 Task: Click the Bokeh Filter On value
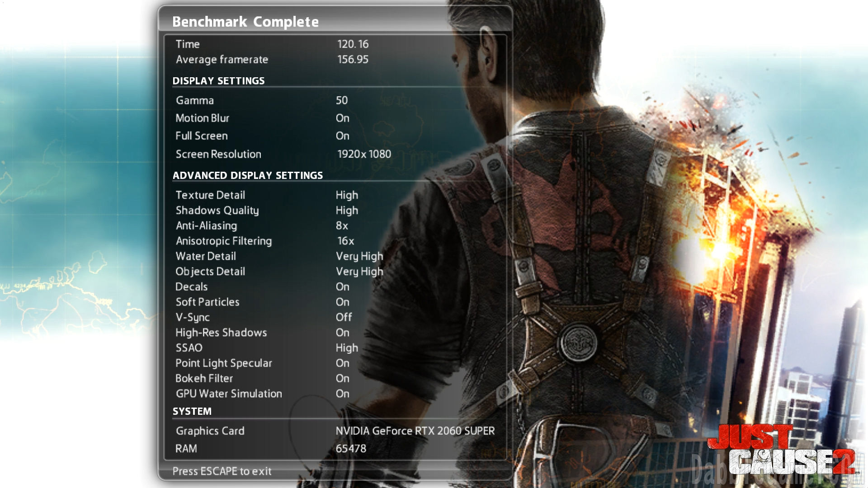coord(342,378)
